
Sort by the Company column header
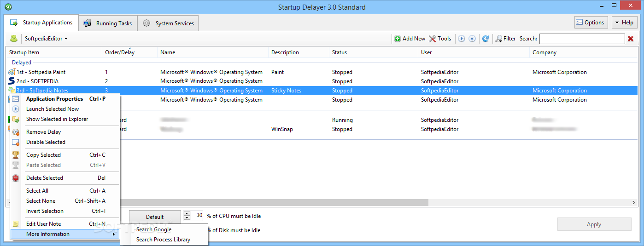(x=584, y=52)
